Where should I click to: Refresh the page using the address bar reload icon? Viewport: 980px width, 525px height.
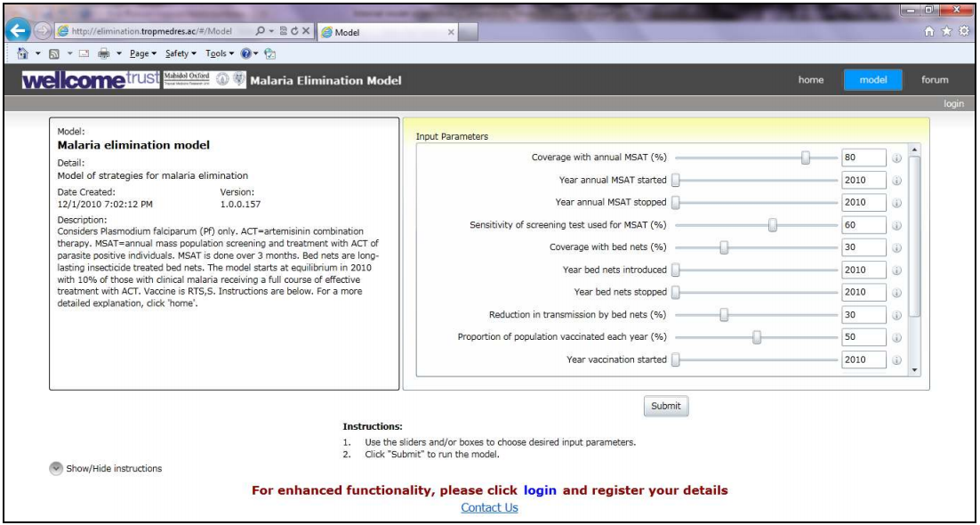tap(293, 31)
